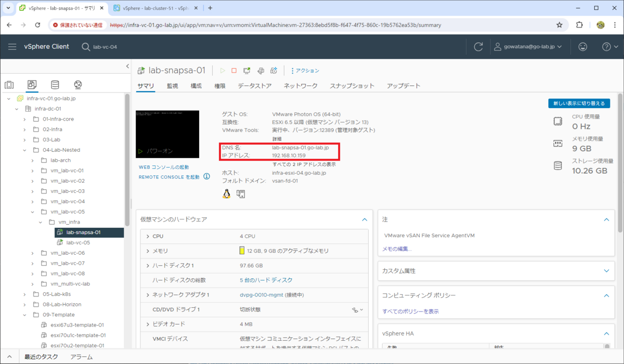Image resolution: width=624 pixels, height=364 pixels.
Task: Open host infra-esxi-04.go-lab.jp link
Action: point(299,173)
